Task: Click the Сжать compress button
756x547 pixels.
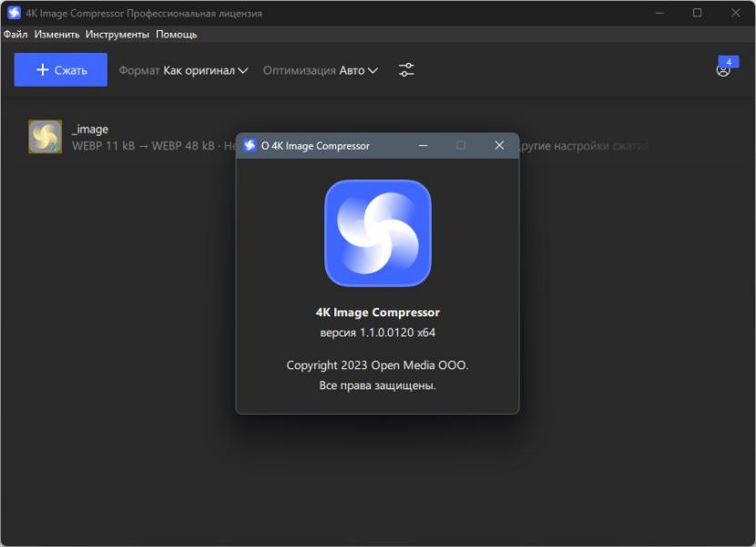Action: pyautogui.click(x=61, y=70)
